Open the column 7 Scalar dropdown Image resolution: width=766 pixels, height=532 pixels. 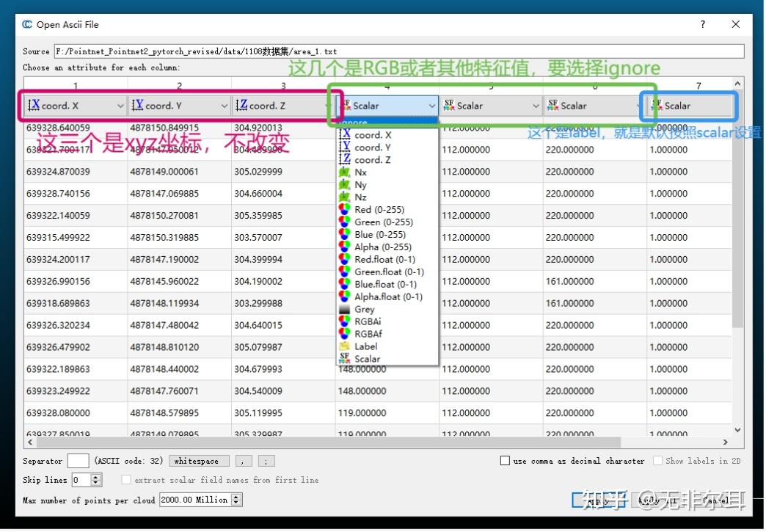[x=688, y=106]
